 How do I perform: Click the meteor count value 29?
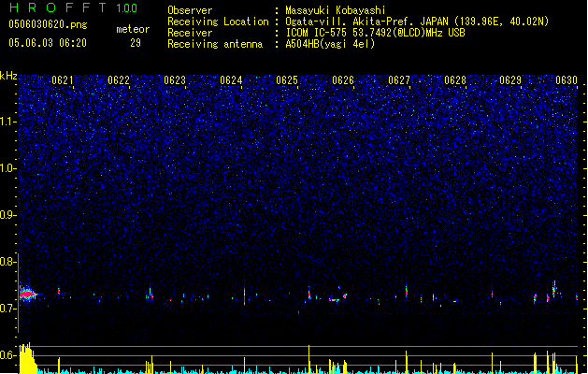pos(136,43)
